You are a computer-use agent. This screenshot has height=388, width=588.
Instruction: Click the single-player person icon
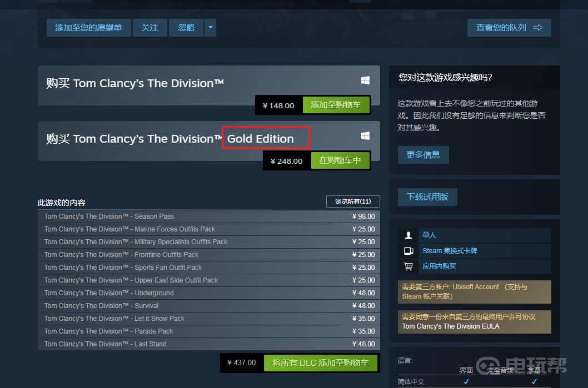point(408,235)
